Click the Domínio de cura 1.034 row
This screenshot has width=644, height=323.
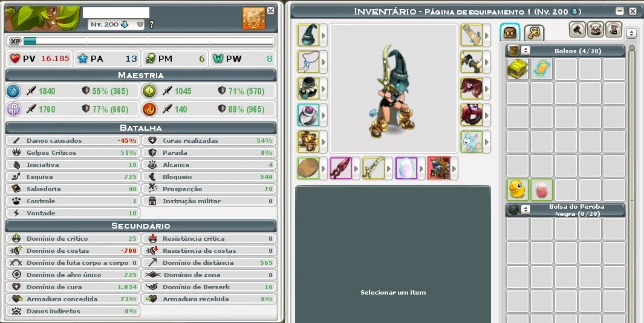[x=73, y=287]
